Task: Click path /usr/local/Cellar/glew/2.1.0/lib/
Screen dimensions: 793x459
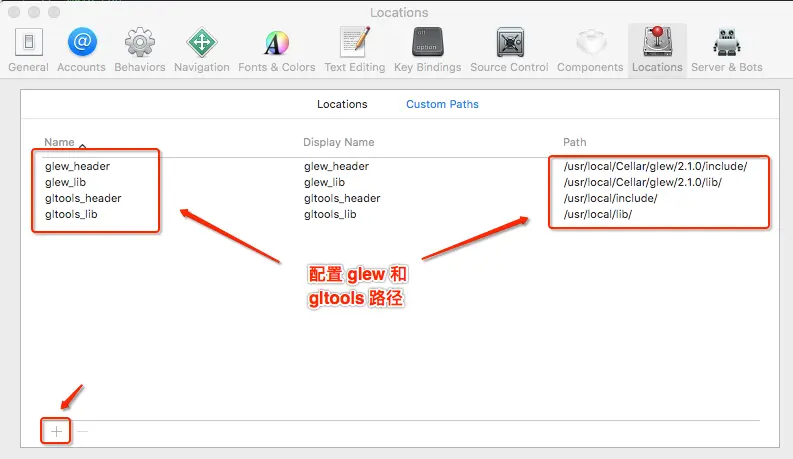Action: coord(642,182)
